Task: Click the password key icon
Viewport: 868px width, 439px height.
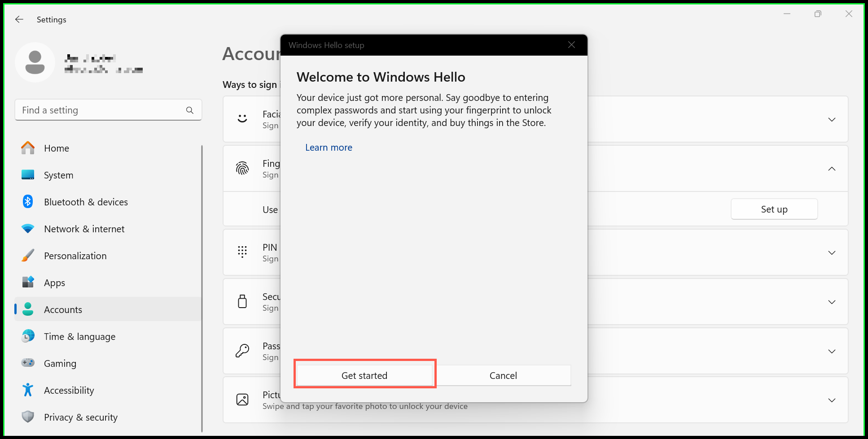Action: click(242, 351)
